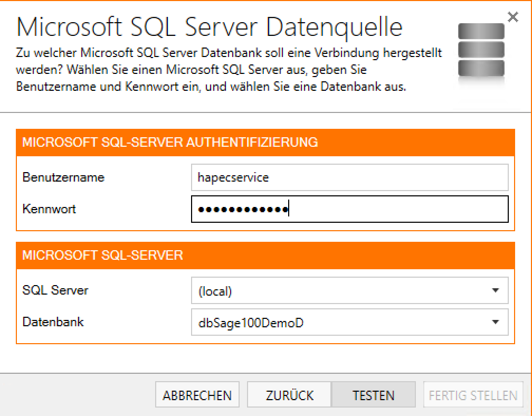Click the SQL Server field label

[x=55, y=290]
